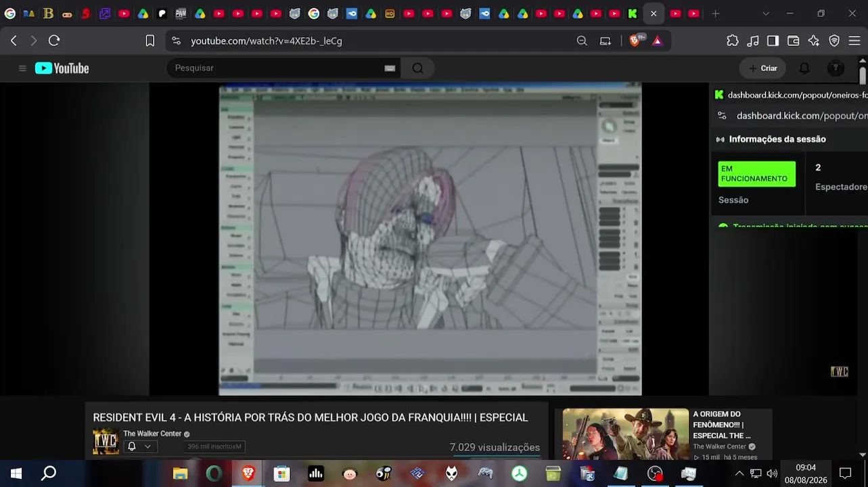Open the zoom magnifier in the address bar
Image resolution: width=868 pixels, height=487 pixels.
point(582,41)
